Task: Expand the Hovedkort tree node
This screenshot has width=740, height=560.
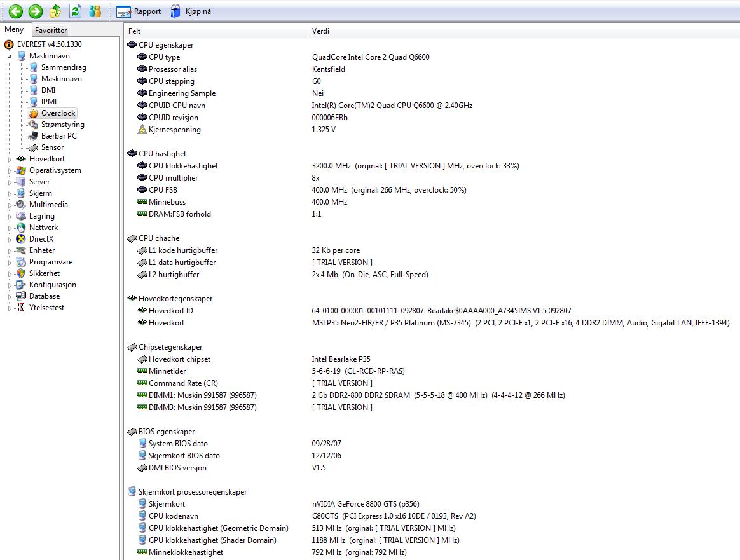Action: tap(10, 160)
